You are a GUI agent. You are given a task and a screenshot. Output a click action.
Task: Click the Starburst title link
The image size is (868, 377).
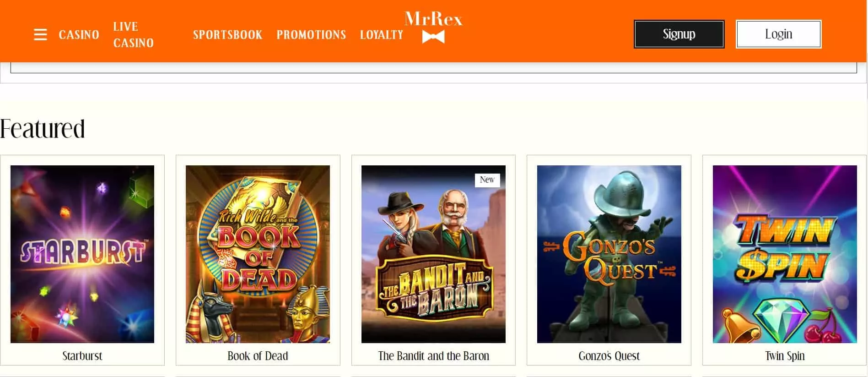[x=82, y=356]
